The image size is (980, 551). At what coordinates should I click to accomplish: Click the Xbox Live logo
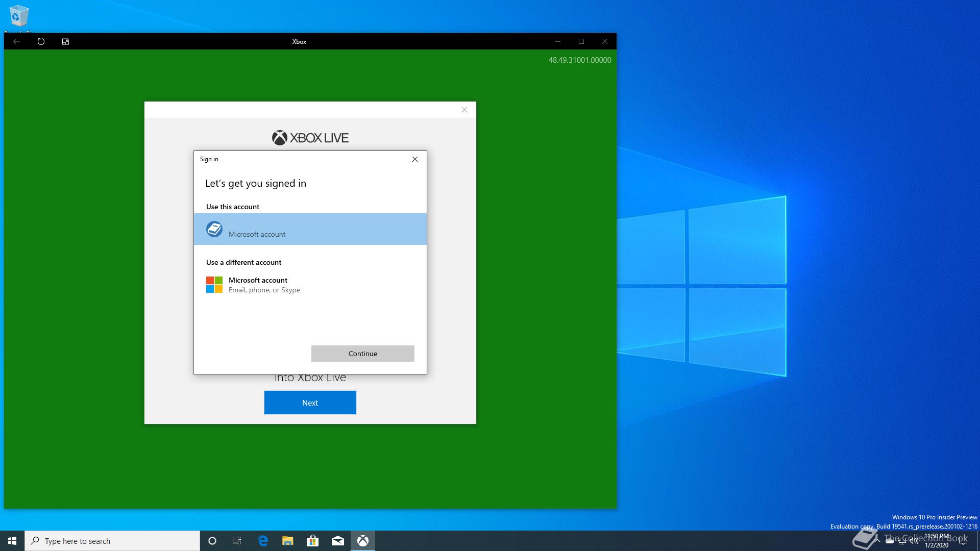(310, 138)
